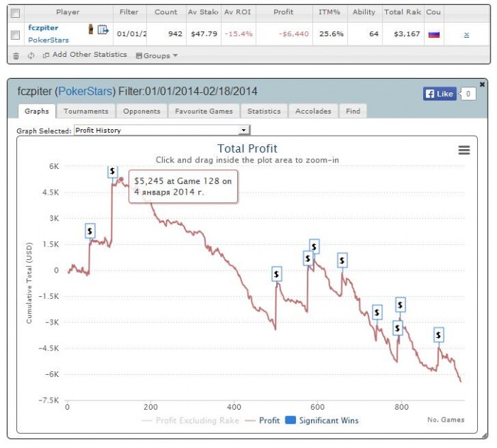Toggle Profit Excluding Rake legend series

[x=190, y=420]
